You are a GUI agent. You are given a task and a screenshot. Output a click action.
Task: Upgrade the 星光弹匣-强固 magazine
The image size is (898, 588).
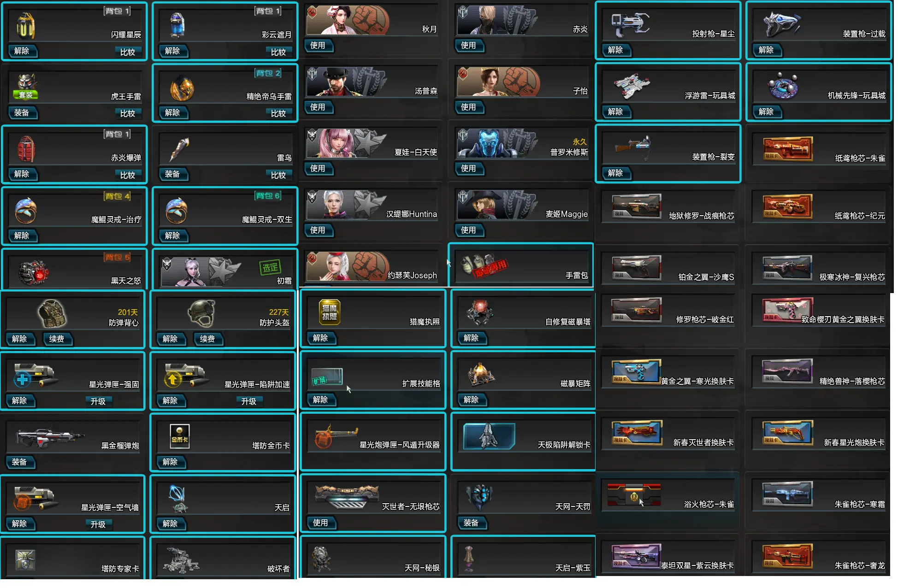98,401
